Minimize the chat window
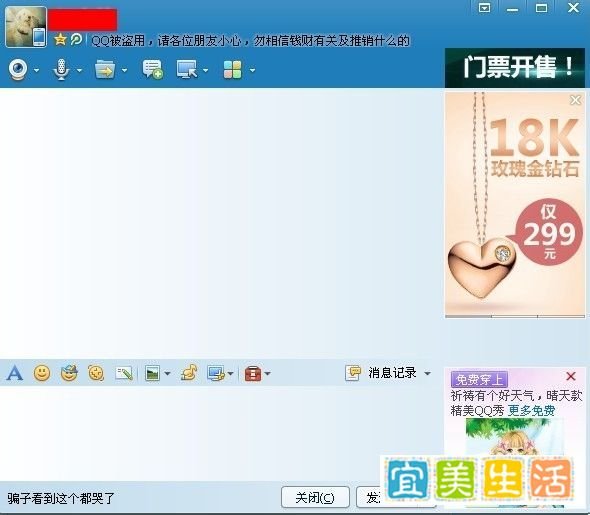Screen dimensions: 590x515 point(512,8)
